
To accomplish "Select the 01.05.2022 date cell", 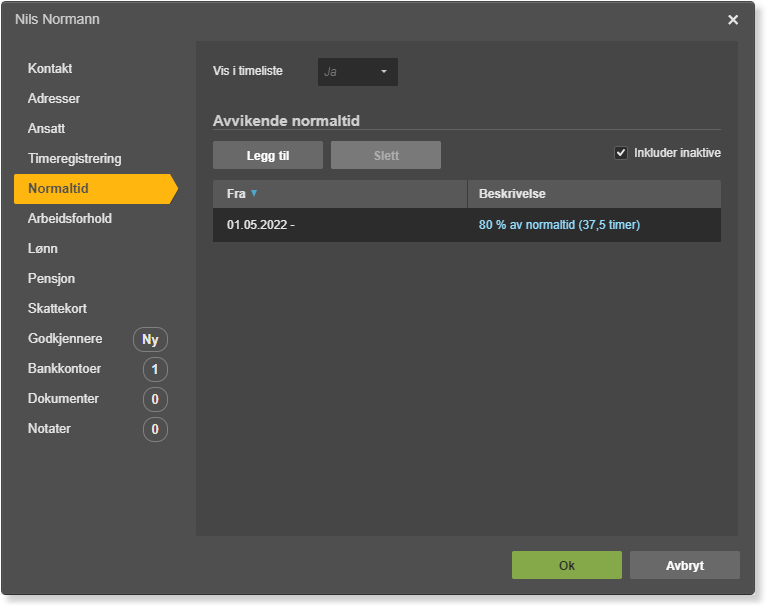I will 261,225.
